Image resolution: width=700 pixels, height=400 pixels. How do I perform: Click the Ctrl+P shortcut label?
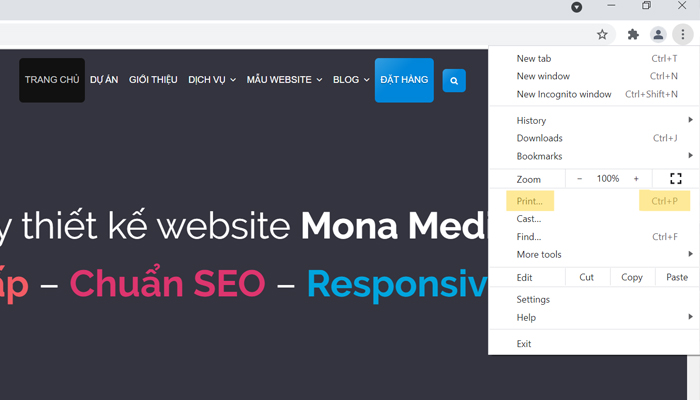664,201
